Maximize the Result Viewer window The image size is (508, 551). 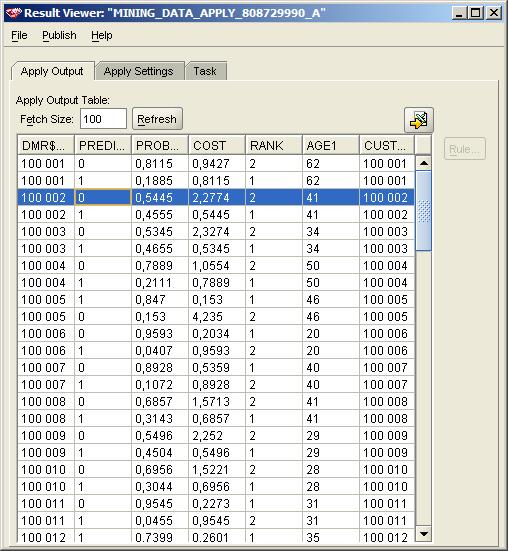click(475, 13)
